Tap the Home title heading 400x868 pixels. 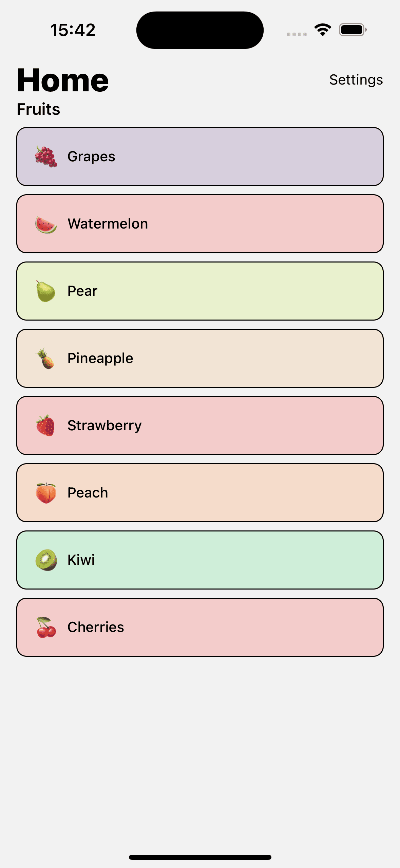[x=63, y=80]
